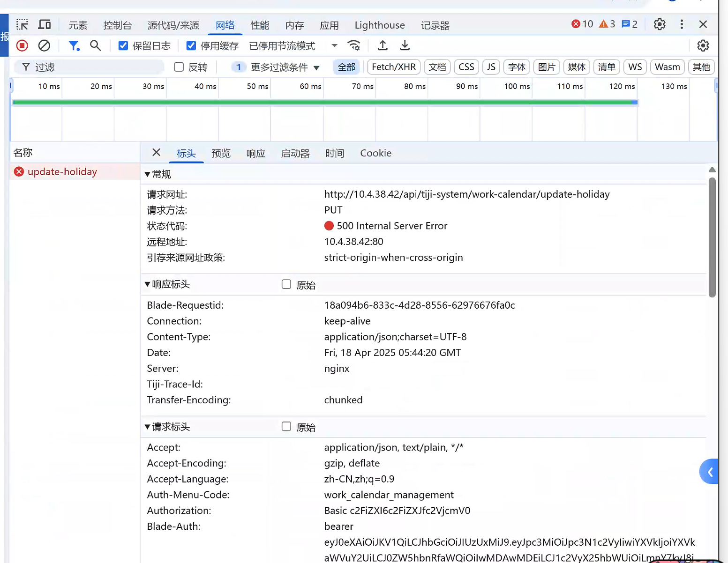Collapse the Response Headers section
728x563 pixels.
point(168,284)
